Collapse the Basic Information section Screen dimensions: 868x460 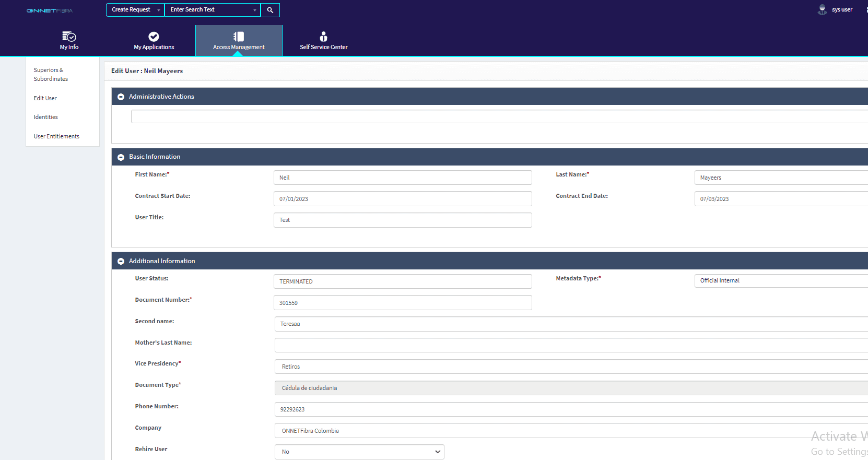point(121,157)
